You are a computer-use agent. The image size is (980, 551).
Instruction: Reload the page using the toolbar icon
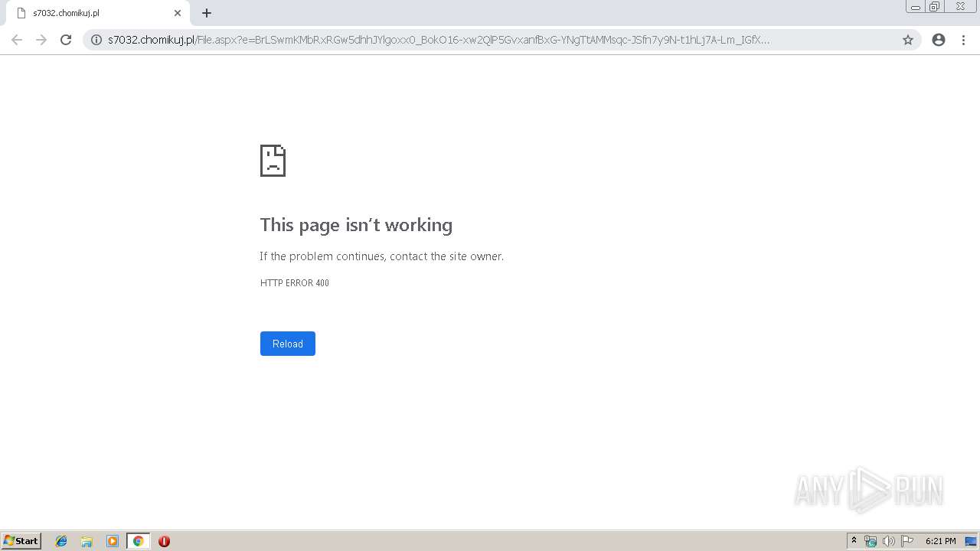click(66, 40)
